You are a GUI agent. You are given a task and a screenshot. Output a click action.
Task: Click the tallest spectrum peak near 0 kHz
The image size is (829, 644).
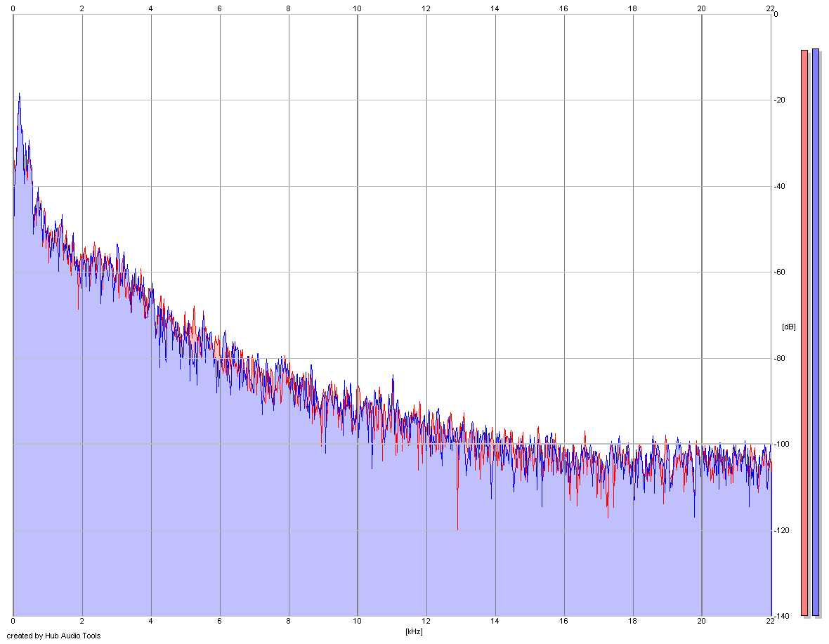(x=20, y=96)
